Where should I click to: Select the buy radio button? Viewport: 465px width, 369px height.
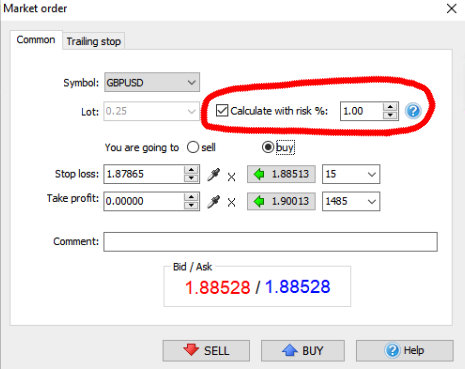pyautogui.click(x=268, y=147)
